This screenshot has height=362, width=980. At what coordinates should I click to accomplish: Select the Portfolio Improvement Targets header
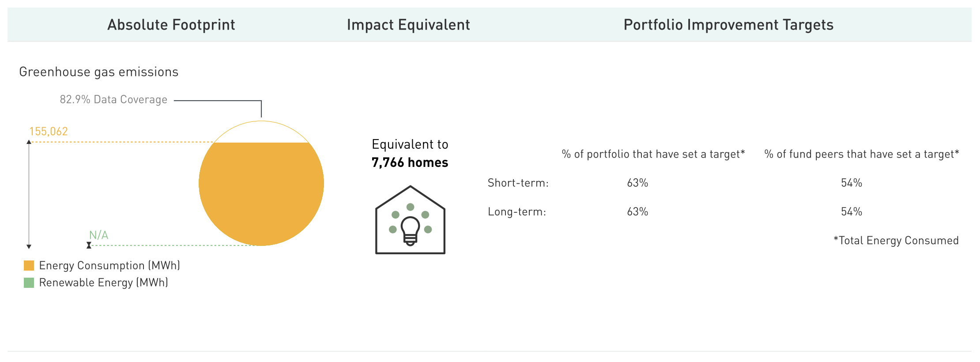[728, 25]
